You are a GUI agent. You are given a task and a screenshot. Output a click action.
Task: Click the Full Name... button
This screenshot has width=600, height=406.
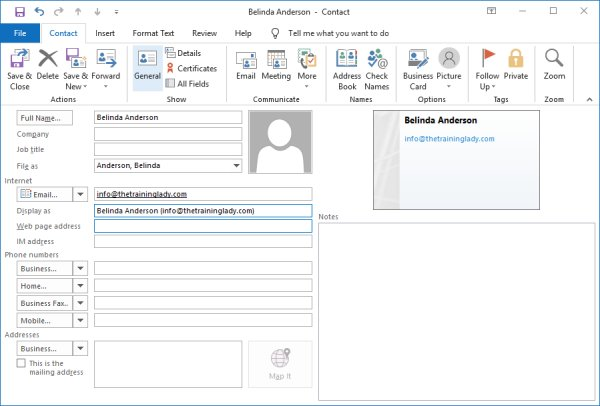coord(44,118)
